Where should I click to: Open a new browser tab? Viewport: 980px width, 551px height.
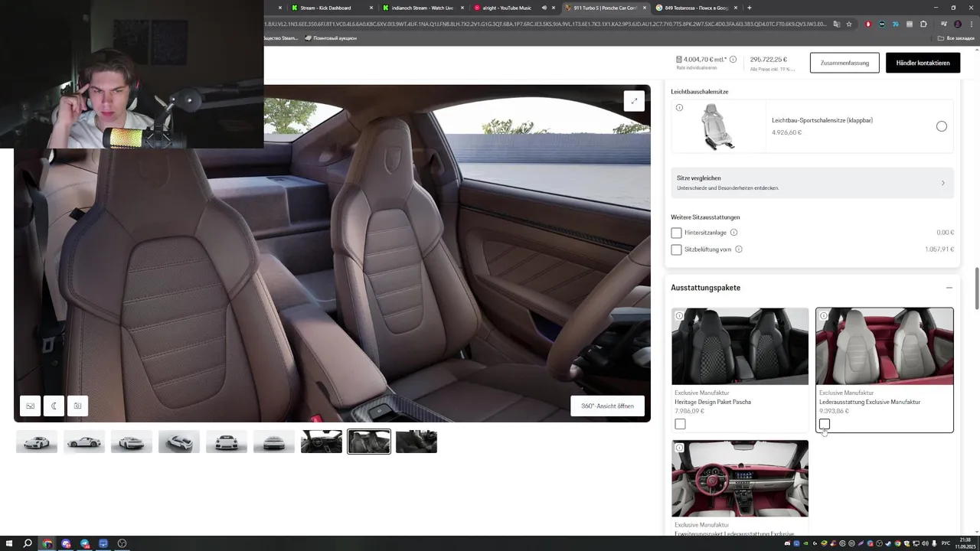tap(749, 8)
